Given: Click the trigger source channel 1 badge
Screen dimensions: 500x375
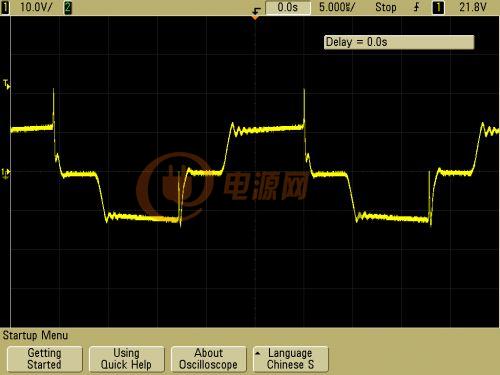Looking at the screenshot, I should pos(438,7).
